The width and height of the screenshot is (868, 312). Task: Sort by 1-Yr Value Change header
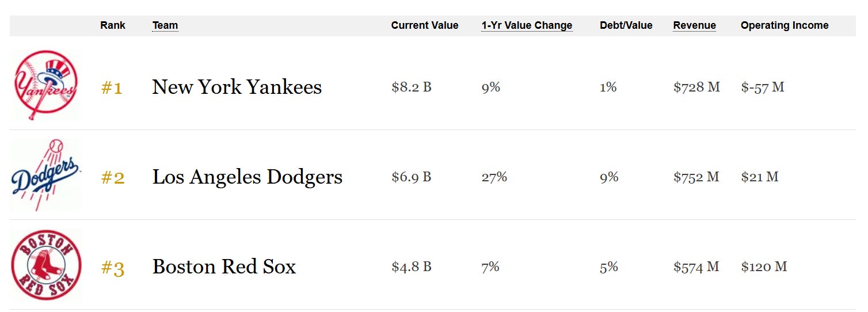(x=527, y=25)
